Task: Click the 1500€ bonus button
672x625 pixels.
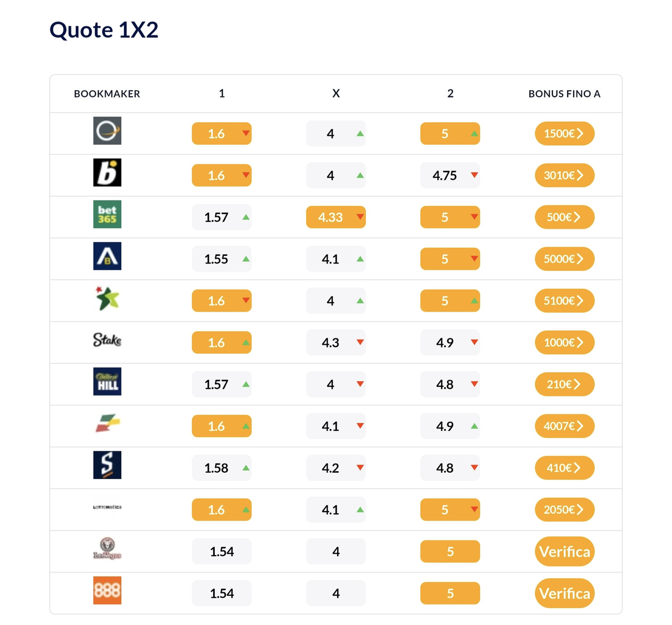Action: click(564, 133)
